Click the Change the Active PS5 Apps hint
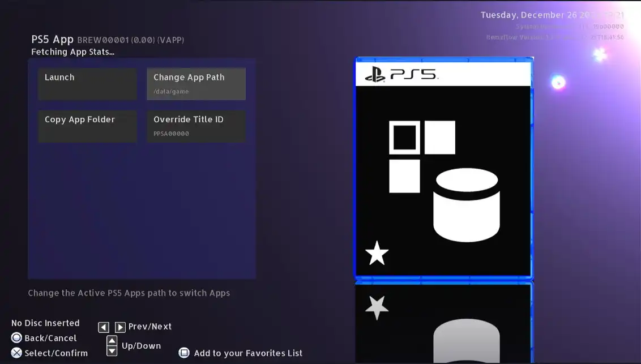641x364 pixels. [x=129, y=293]
